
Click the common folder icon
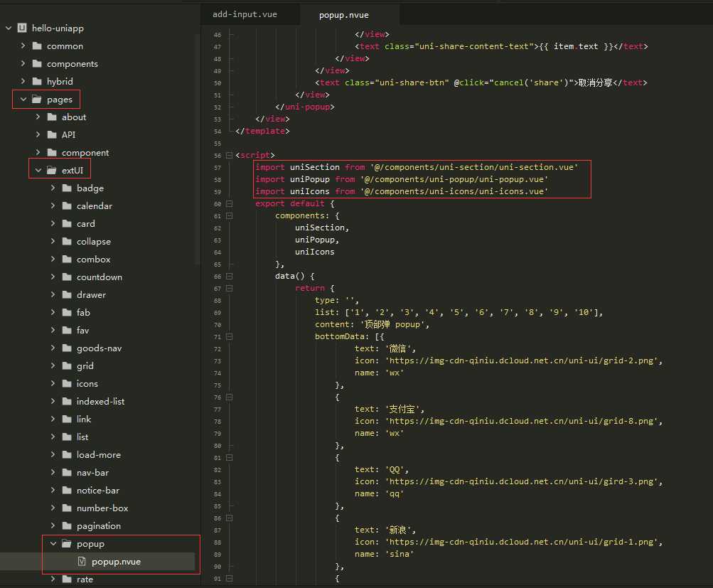(37, 46)
